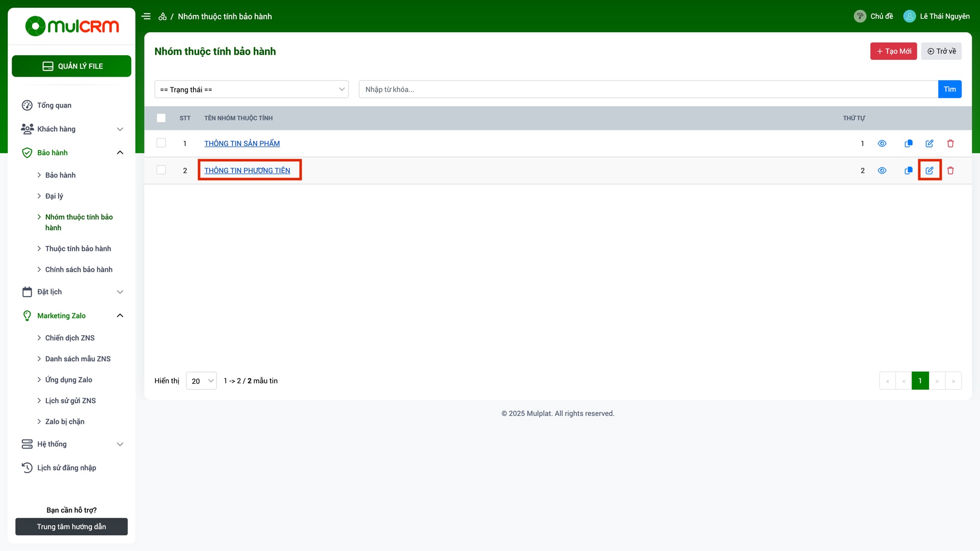Open the Hiển thị 20 page-size dropdown
Screen dimensions: 980x551
coord(202,381)
